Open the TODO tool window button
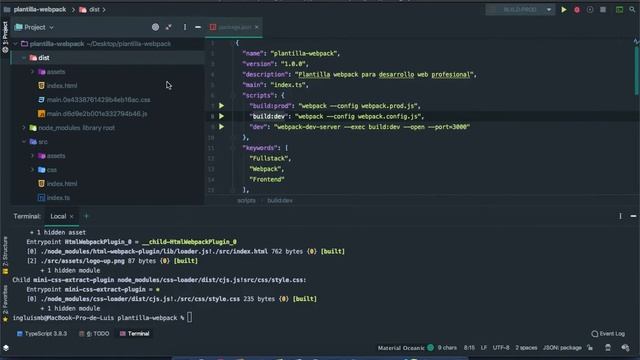 (x=94, y=334)
